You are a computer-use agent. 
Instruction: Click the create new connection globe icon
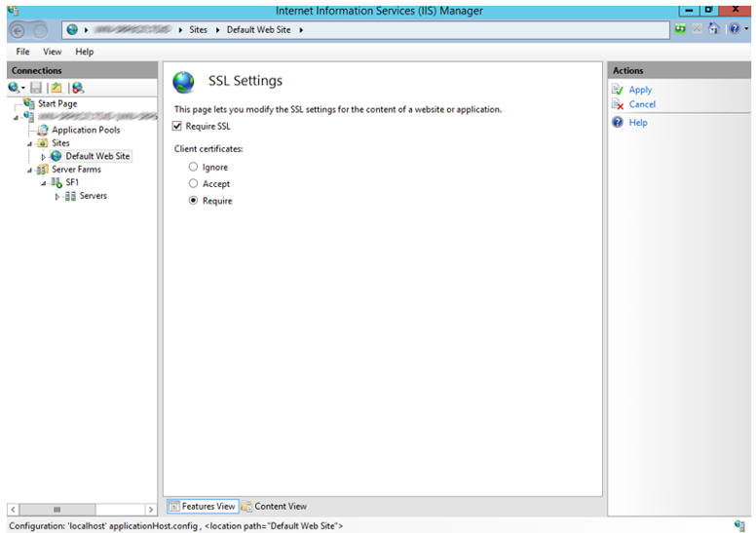click(14, 88)
